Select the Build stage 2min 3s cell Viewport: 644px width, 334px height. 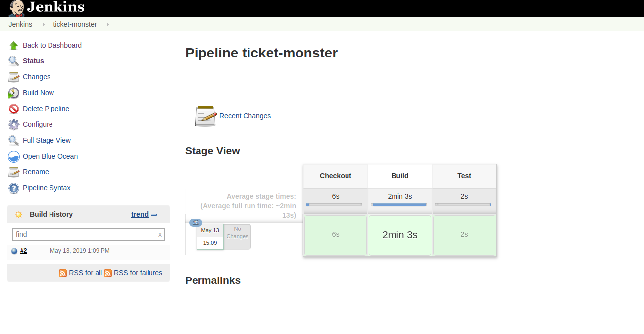[399, 235]
